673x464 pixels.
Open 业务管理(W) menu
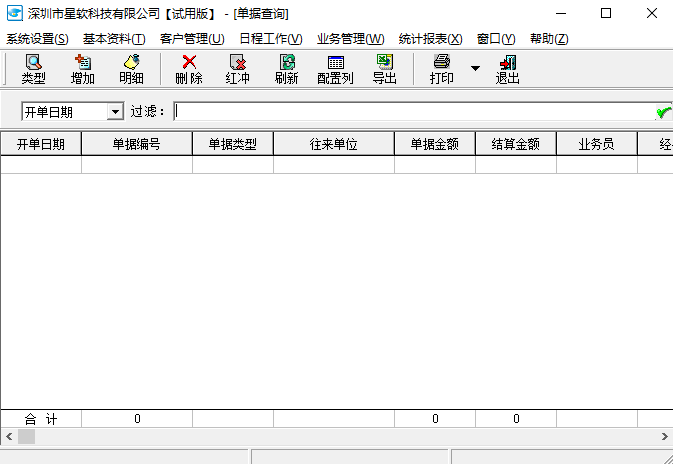point(351,39)
